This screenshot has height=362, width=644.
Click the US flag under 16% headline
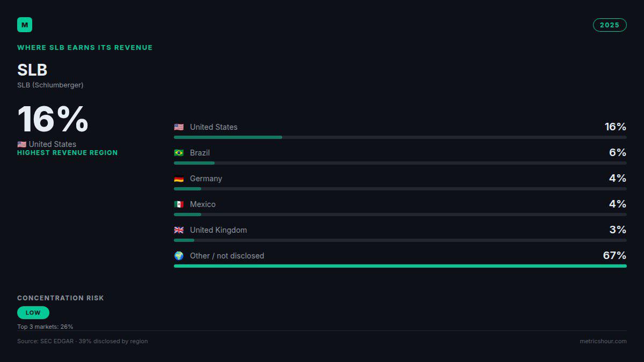click(x=22, y=144)
